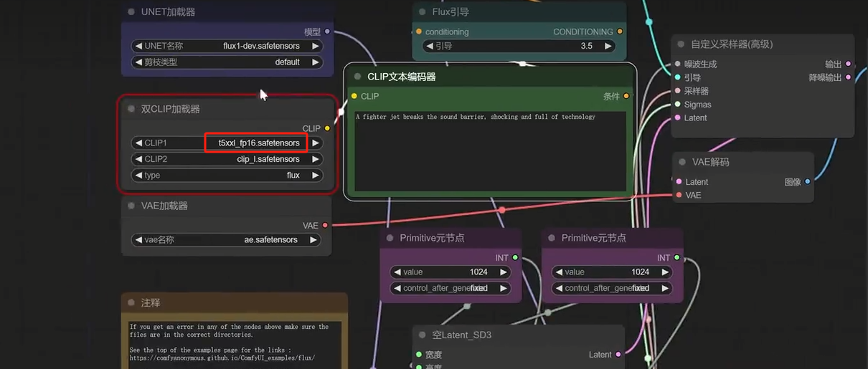The height and width of the screenshot is (369, 868).
Task: Select previous CLIP2 with left arrow
Action: (x=138, y=159)
